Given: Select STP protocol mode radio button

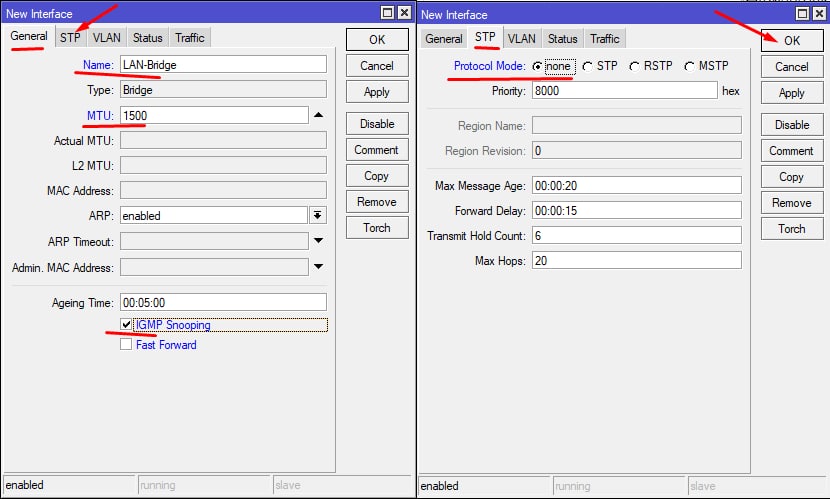Looking at the screenshot, I should pos(587,66).
